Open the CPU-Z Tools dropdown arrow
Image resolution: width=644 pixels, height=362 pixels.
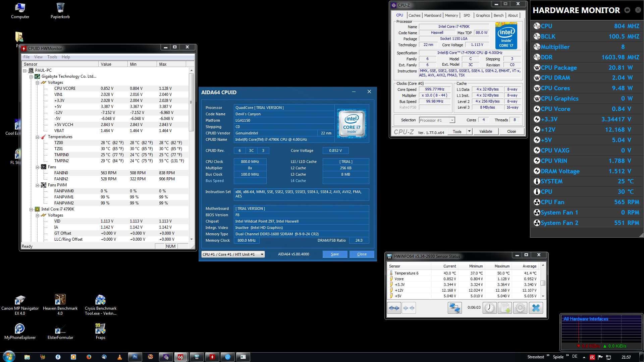pyautogui.click(x=469, y=131)
